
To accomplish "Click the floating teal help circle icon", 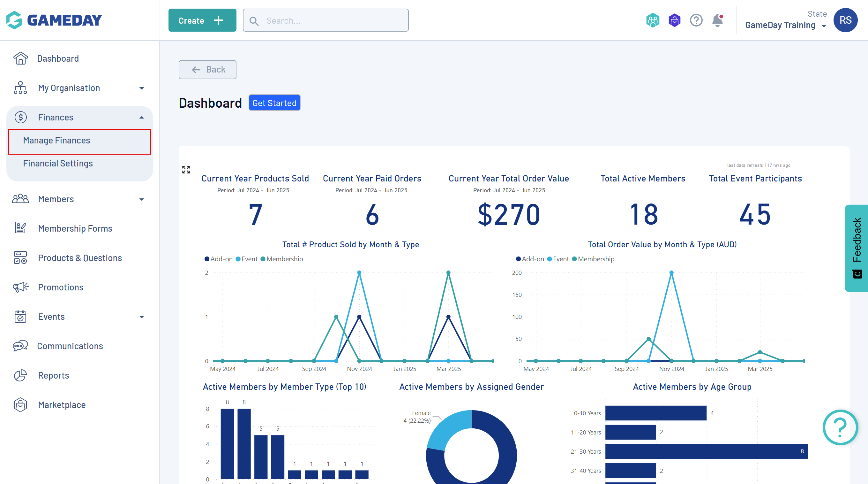I will (840, 427).
